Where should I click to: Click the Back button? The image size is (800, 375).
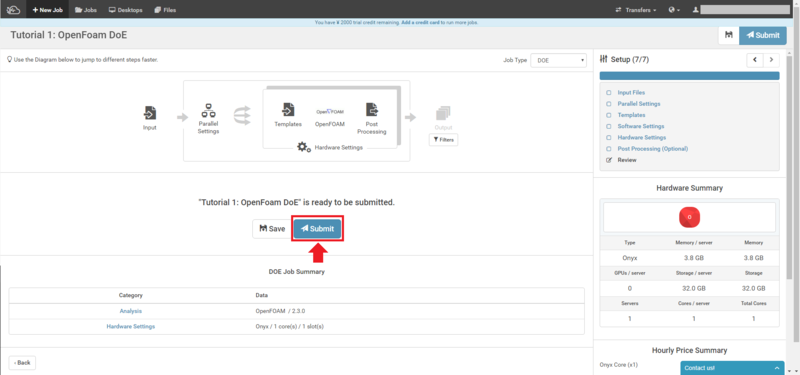[22, 363]
